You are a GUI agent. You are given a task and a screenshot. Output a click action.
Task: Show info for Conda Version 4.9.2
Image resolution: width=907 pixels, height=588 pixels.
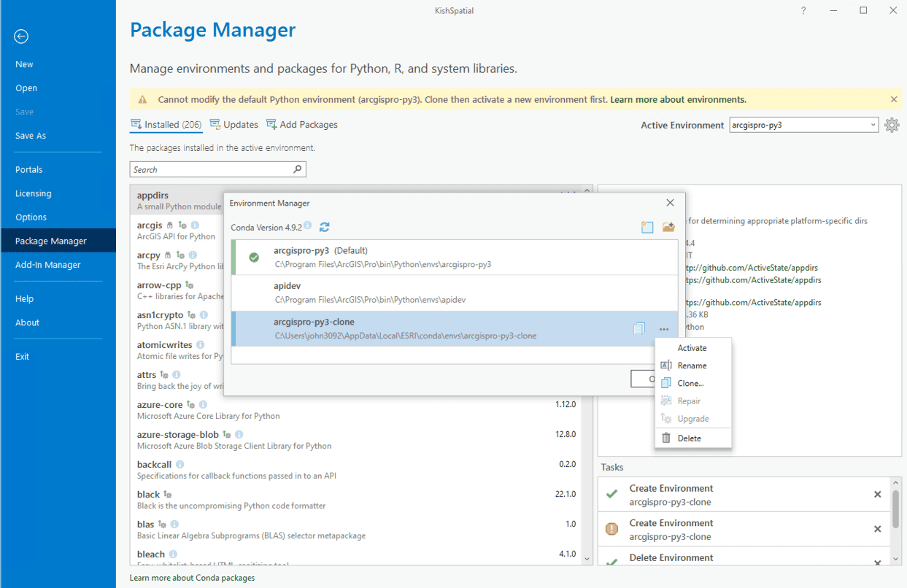click(x=306, y=226)
